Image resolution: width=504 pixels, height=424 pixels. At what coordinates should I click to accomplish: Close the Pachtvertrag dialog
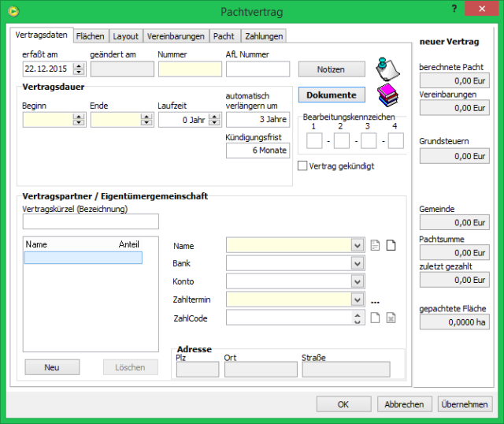click(x=481, y=9)
